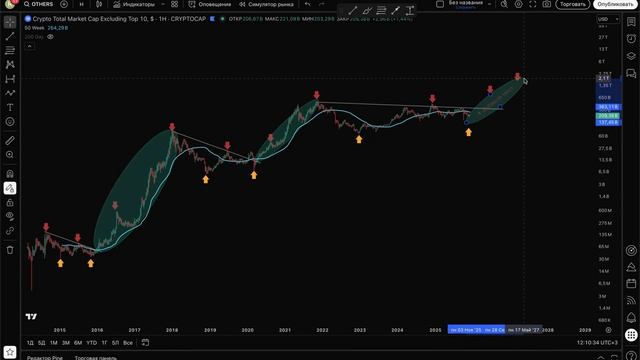Viewport: 640px width, 360px height.
Task: Redo the last chart action
Action: click(322, 4)
